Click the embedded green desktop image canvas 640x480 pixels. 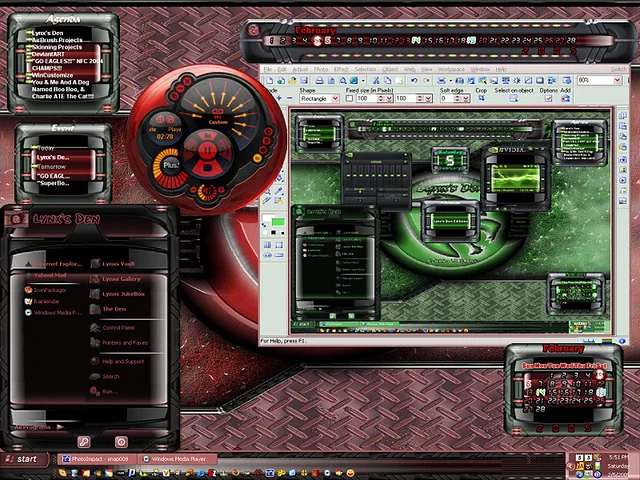451,220
